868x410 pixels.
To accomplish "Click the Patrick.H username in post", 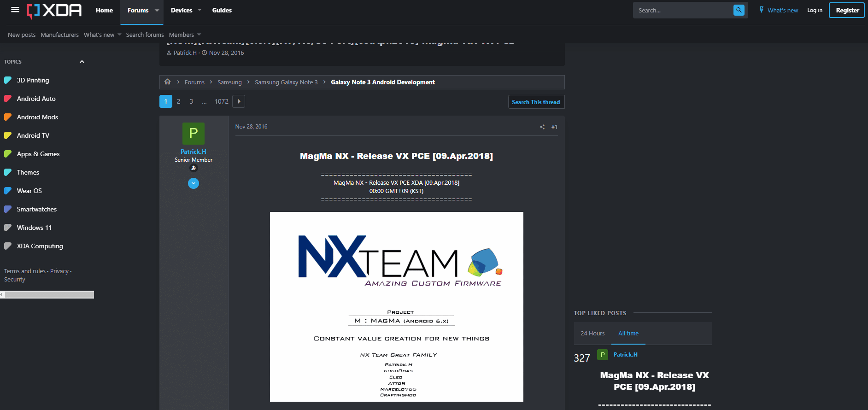I will click(194, 152).
